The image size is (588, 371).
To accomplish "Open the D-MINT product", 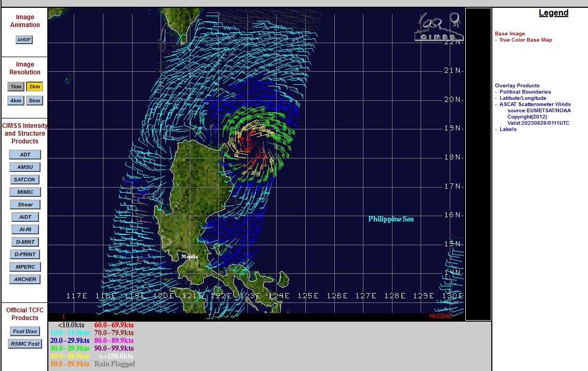I will 25,242.
